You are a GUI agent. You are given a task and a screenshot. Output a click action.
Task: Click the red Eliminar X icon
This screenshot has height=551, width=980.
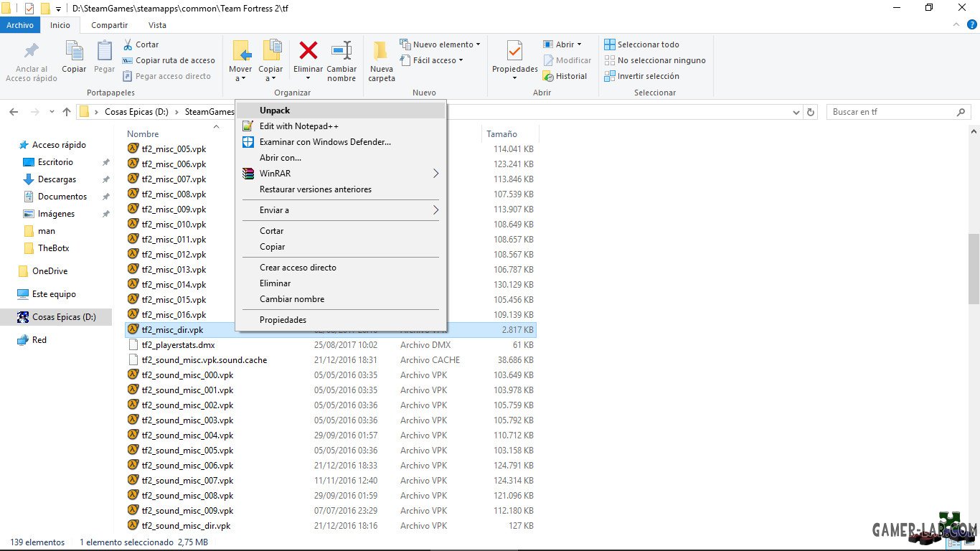pyautogui.click(x=308, y=50)
